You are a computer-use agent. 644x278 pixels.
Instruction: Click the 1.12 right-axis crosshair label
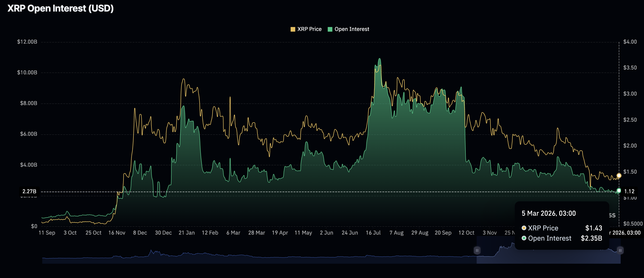pyautogui.click(x=629, y=191)
